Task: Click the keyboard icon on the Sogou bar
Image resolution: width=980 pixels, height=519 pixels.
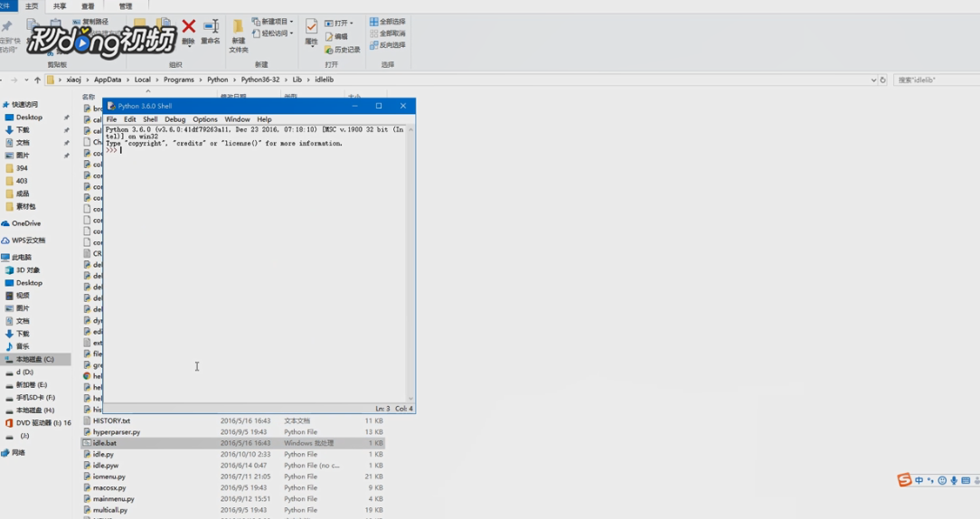Action: tap(966, 480)
